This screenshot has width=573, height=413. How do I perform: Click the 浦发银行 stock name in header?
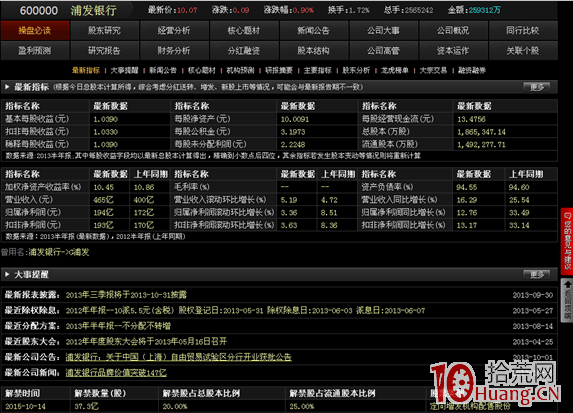pos(94,11)
